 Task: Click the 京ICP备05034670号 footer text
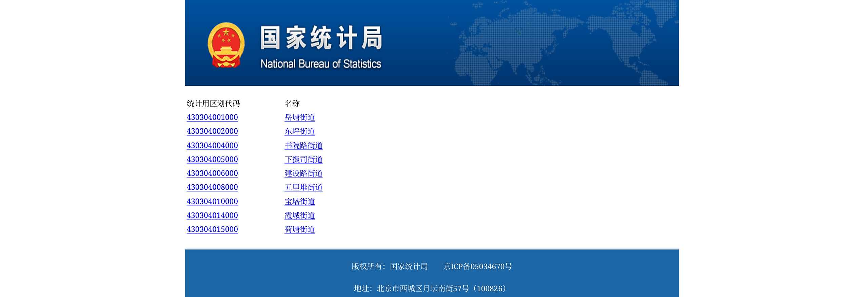point(477,266)
